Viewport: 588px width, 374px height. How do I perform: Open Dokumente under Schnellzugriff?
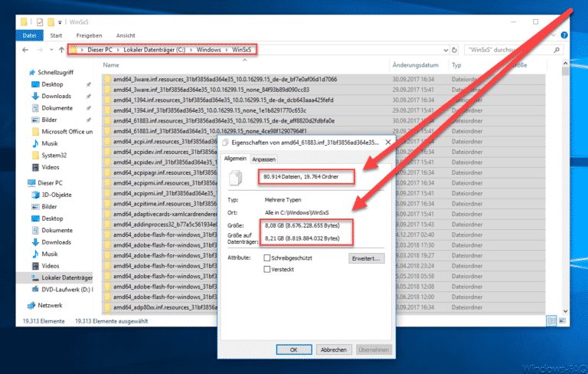57,108
